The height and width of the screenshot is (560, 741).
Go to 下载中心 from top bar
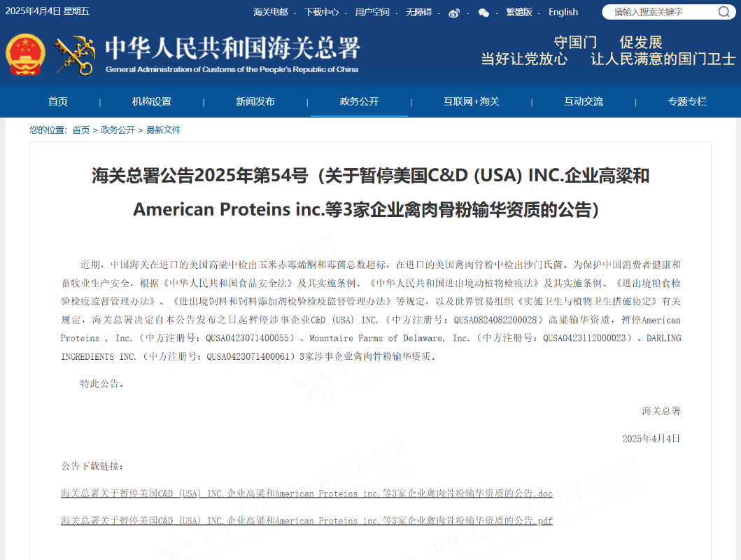tap(321, 12)
